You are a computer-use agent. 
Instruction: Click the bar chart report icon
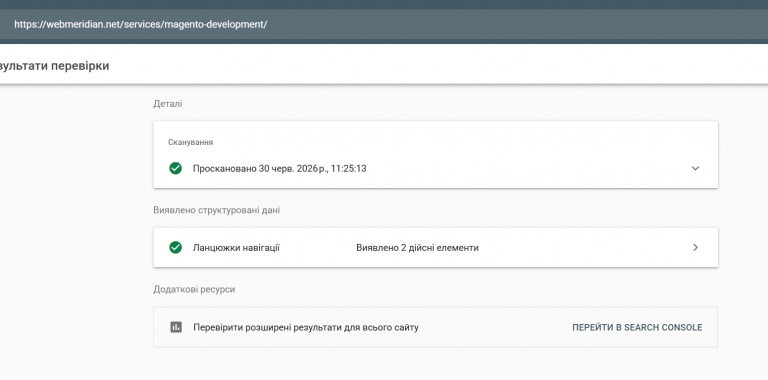[x=176, y=327]
